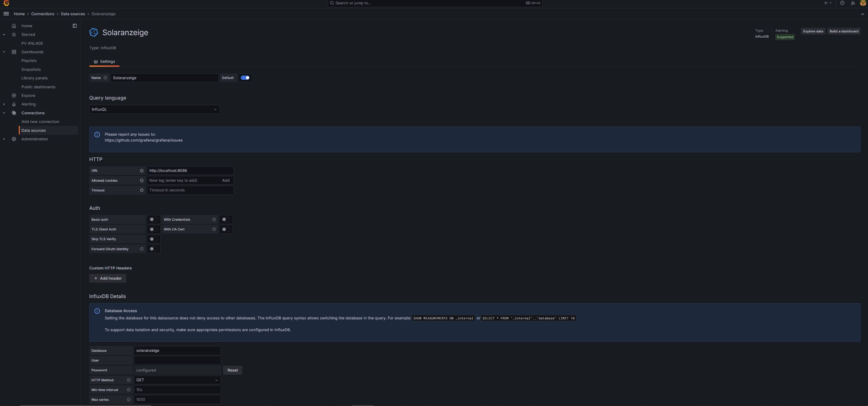868x406 pixels.
Task: Open the HTTP Method GET dropdown
Action: [177, 380]
